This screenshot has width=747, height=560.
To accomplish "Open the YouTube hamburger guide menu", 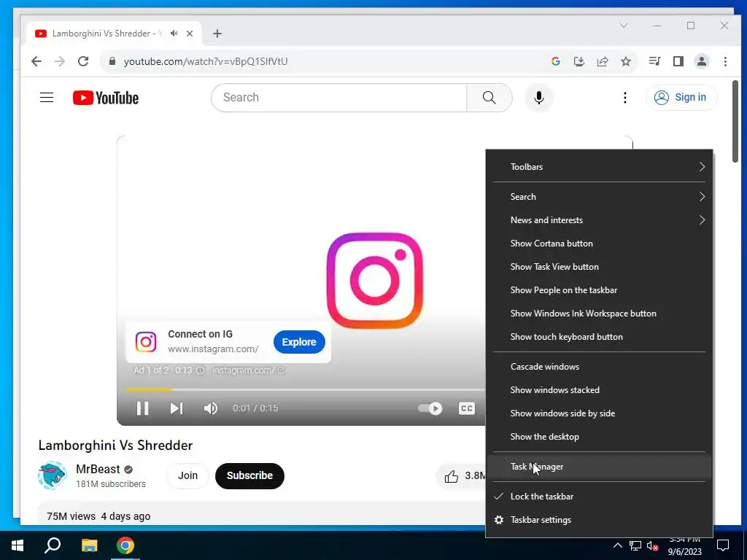I will tap(46, 98).
